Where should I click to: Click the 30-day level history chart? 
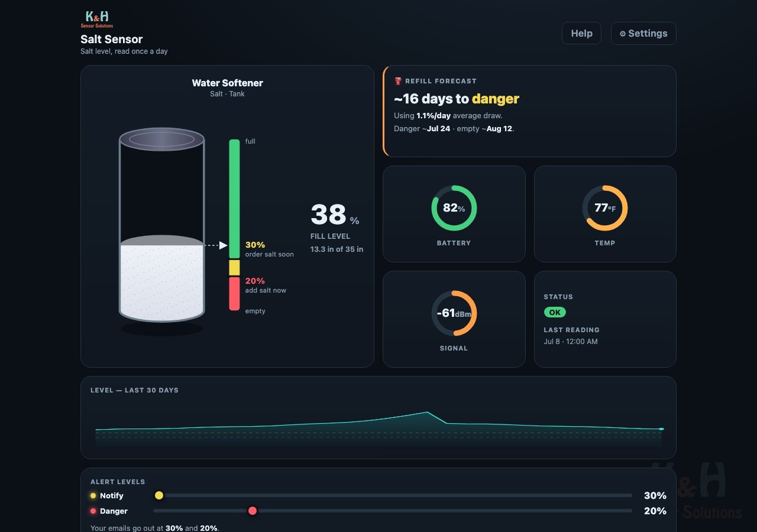pos(378,427)
